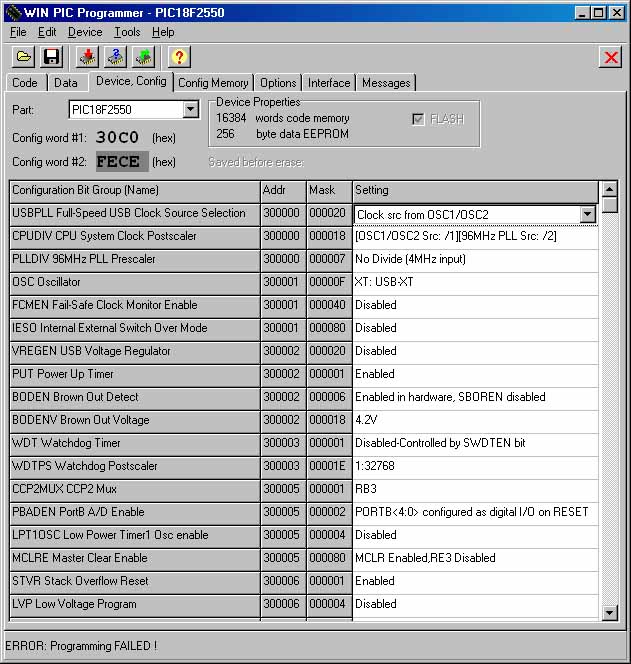This screenshot has height=664, width=631.
Task: Open the Part dropdown showing PIC18F2550
Action: click(191, 110)
